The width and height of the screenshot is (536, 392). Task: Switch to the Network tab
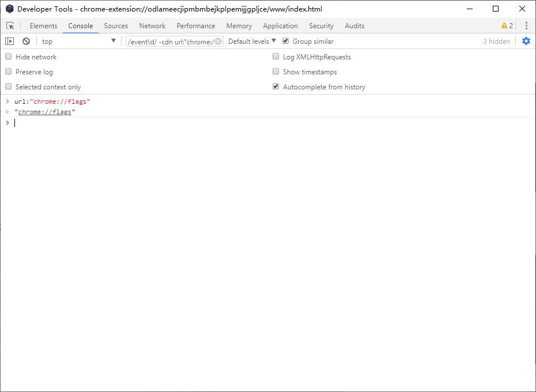tap(152, 26)
